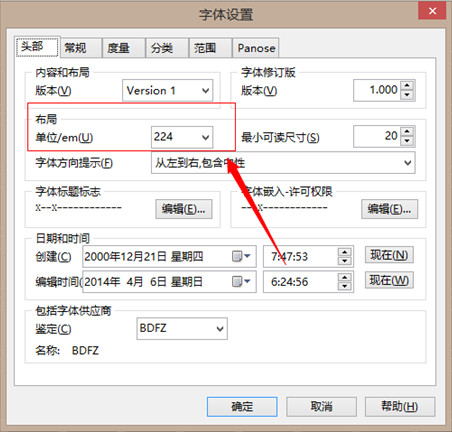Increase the 7:47:53 creation time
Viewport: 452px width, 432px height.
pyautogui.click(x=344, y=252)
